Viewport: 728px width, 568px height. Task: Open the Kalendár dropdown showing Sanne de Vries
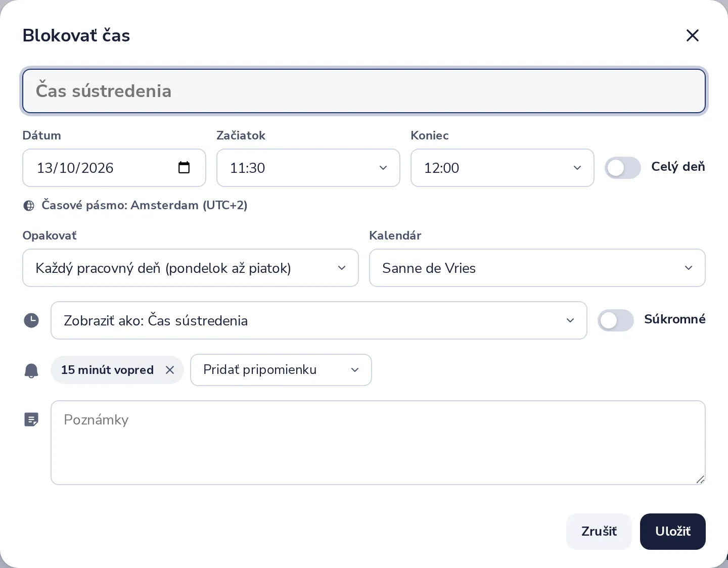click(x=537, y=268)
